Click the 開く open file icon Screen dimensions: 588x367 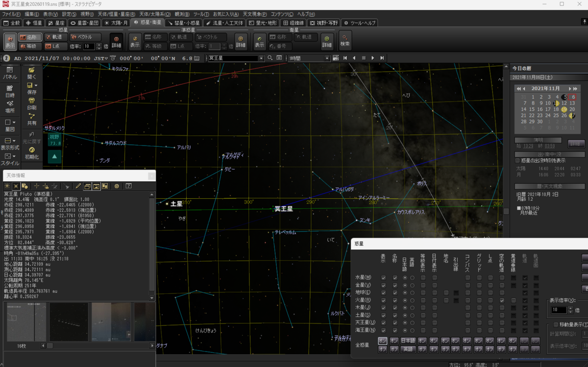pos(31,73)
